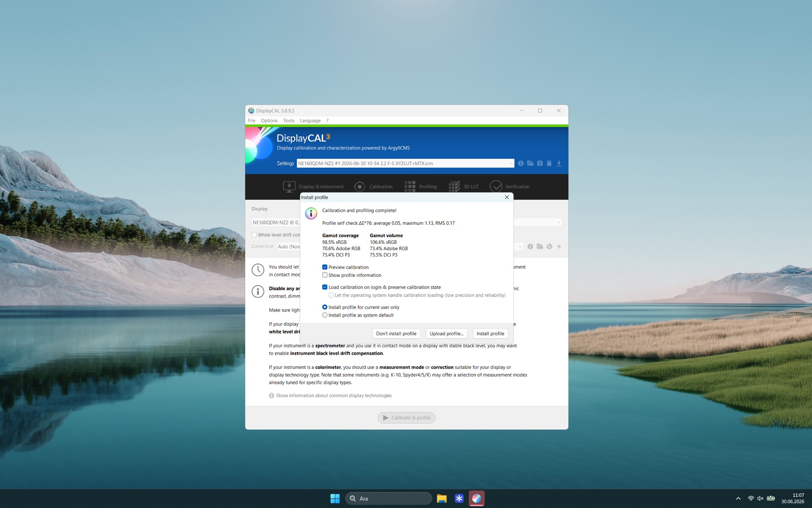
Task: Click the correction web globe icon
Action: [x=549, y=246]
